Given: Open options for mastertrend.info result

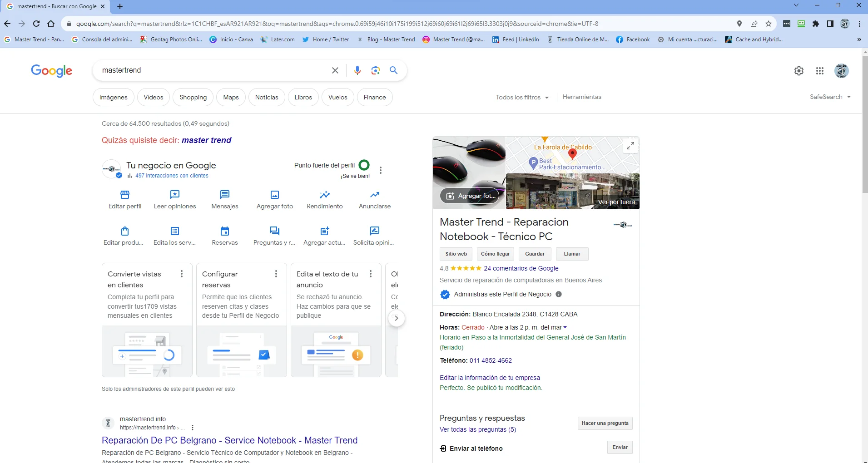Looking at the screenshot, I should point(193,428).
